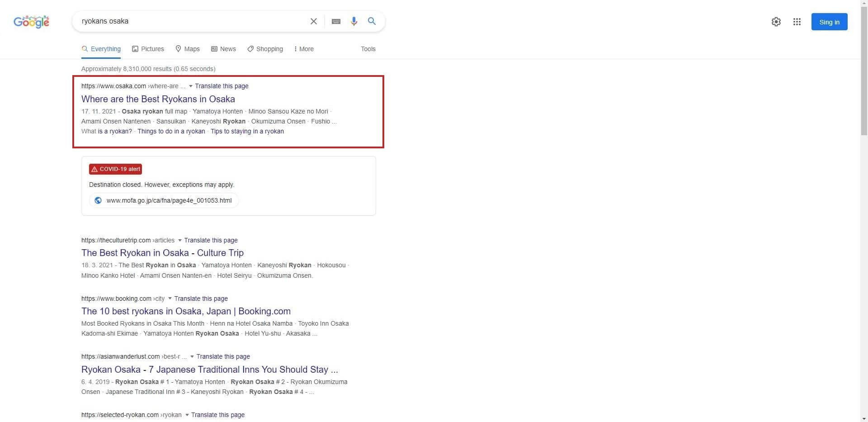
Task: Click the globe icon next to mofa.go.jp
Action: coord(98,200)
